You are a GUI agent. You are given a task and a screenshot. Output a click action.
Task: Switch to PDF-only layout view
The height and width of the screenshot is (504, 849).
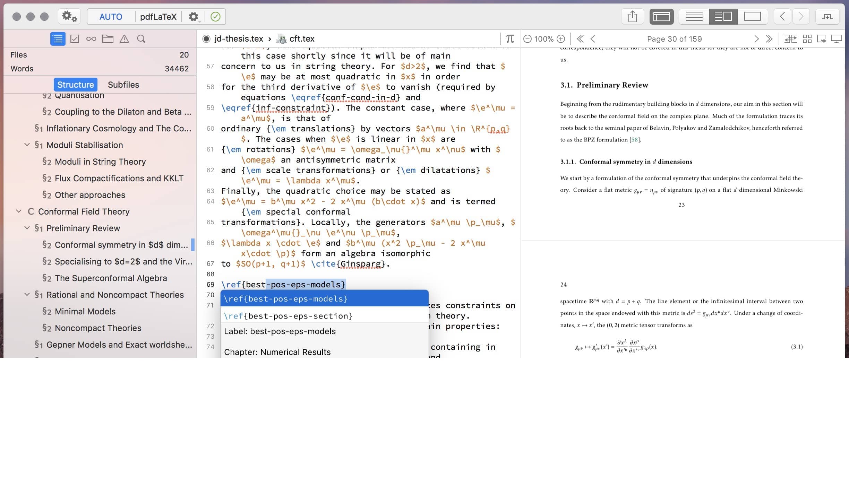point(752,17)
